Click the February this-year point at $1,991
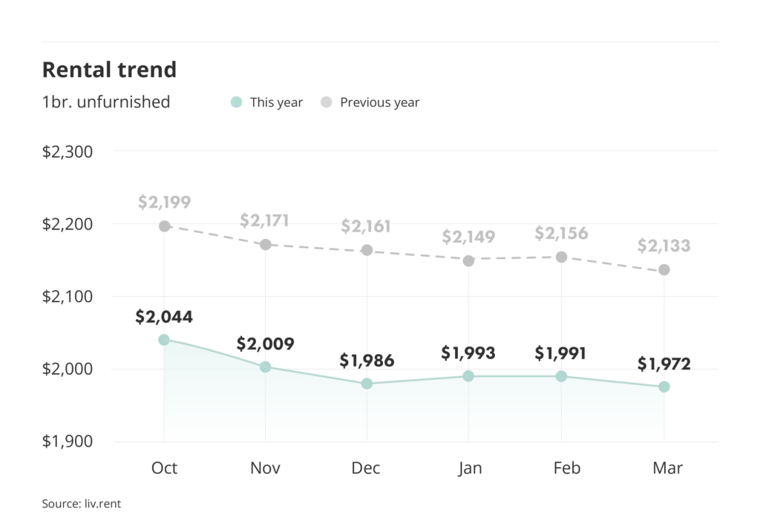The image size is (760, 532). point(561,376)
